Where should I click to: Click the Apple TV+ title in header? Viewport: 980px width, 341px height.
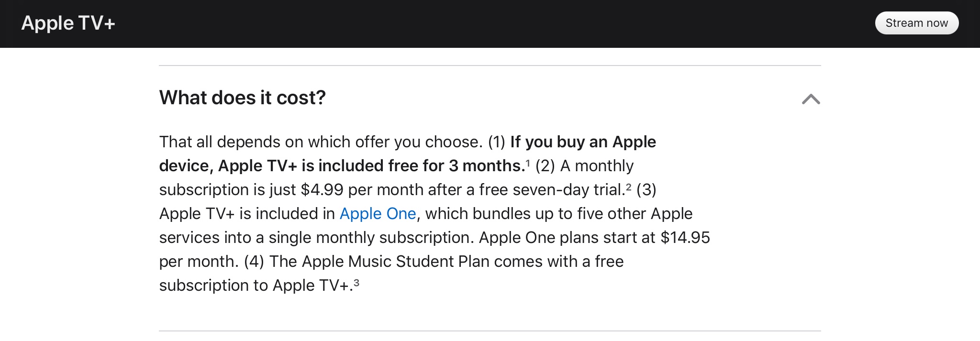click(x=68, y=23)
